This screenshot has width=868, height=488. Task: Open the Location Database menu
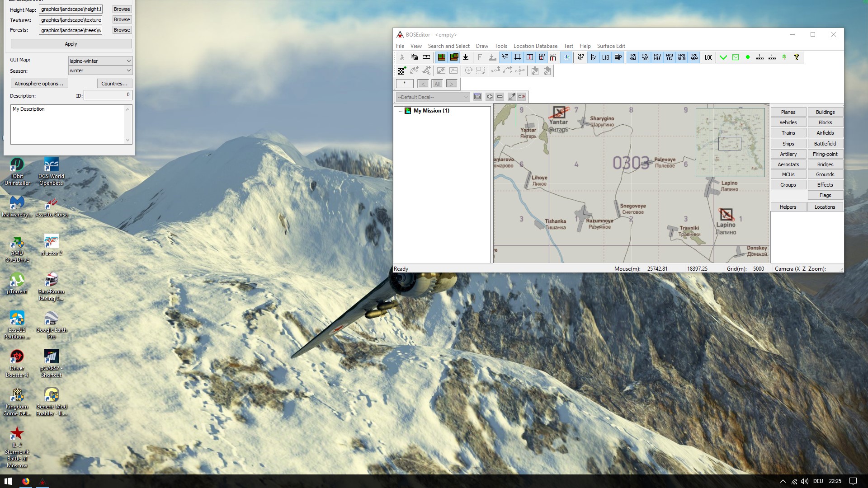point(535,46)
